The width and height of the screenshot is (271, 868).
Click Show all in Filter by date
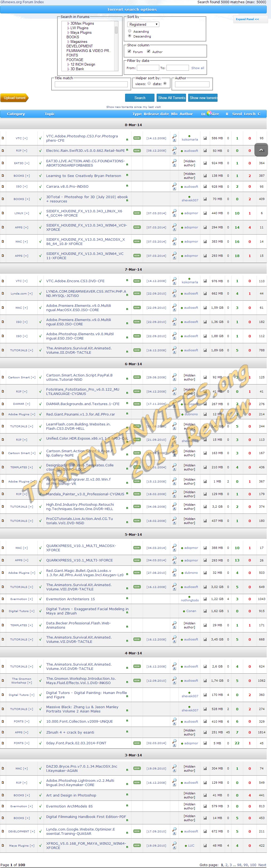tap(198, 68)
